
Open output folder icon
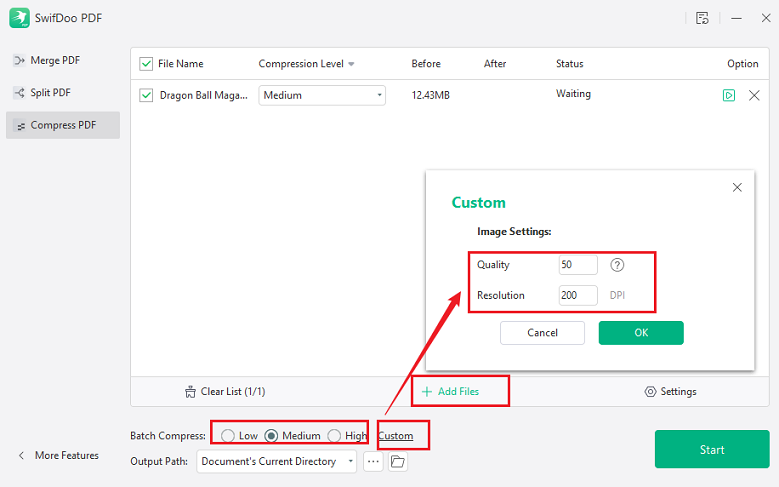[397, 462]
